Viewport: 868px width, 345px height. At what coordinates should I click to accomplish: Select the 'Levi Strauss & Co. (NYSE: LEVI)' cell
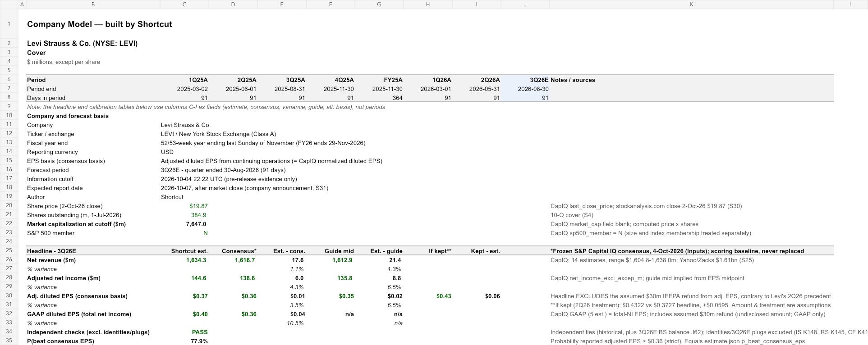coord(83,44)
